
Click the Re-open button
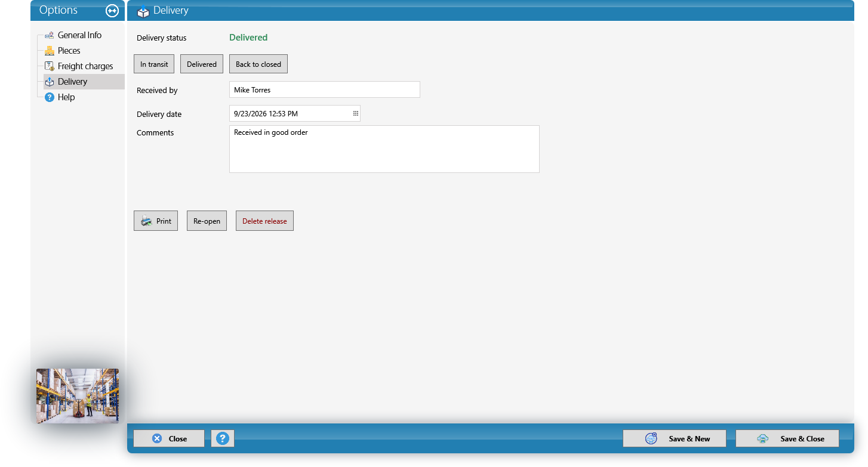[207, 221]
